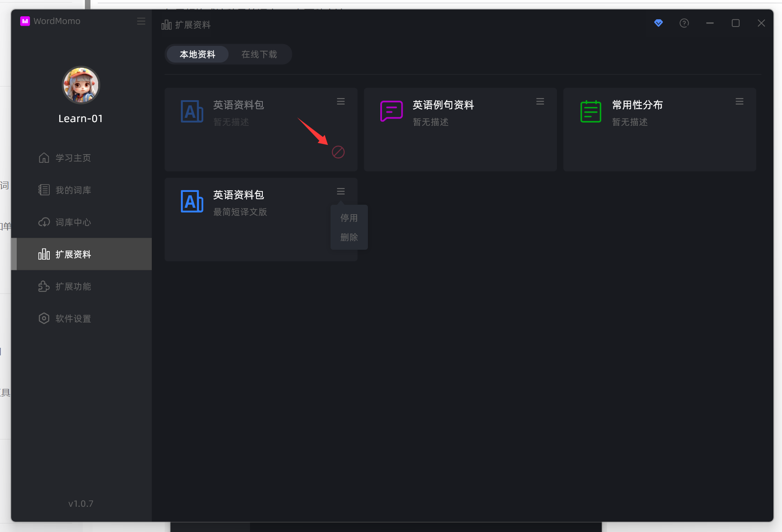Select 删除 in the context menu

[349, 237]
